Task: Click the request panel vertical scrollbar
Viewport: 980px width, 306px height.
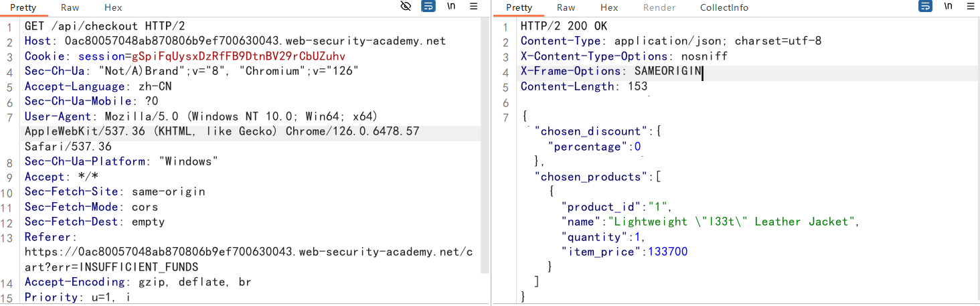Action: click(486, 134)
